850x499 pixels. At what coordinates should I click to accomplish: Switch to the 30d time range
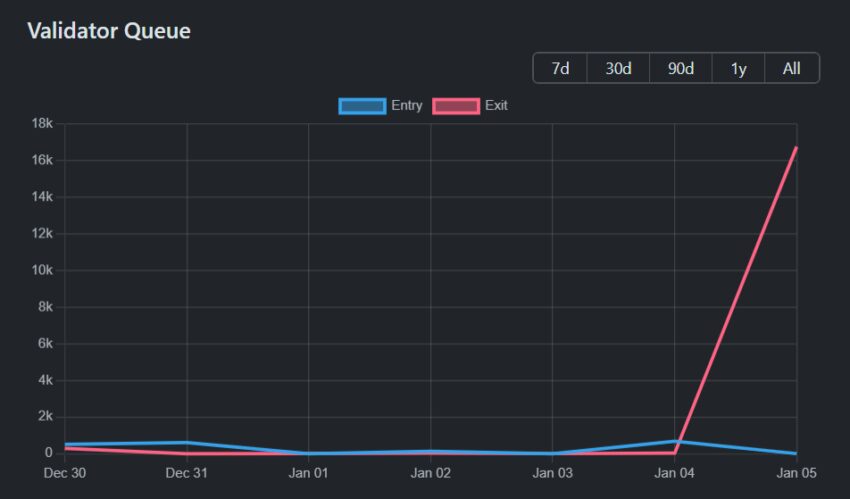[x=618, y=68]
